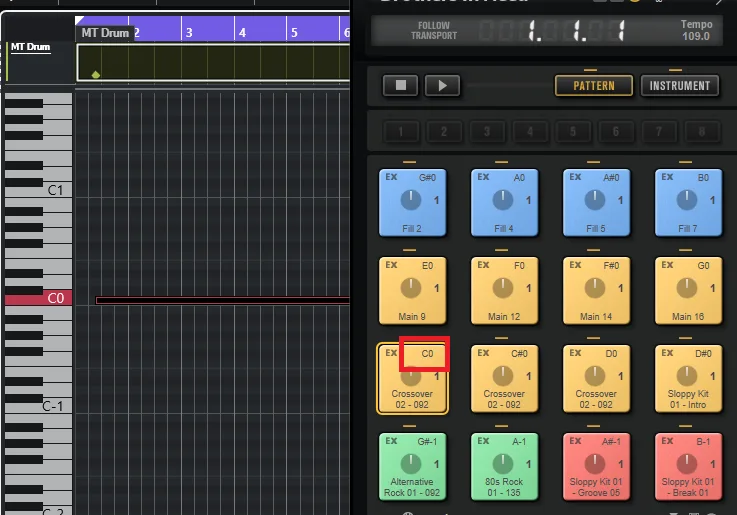The image size is (737, 515).
Task: Toggle EX on the B-1 pad
Action: click(x=667, y=441)
